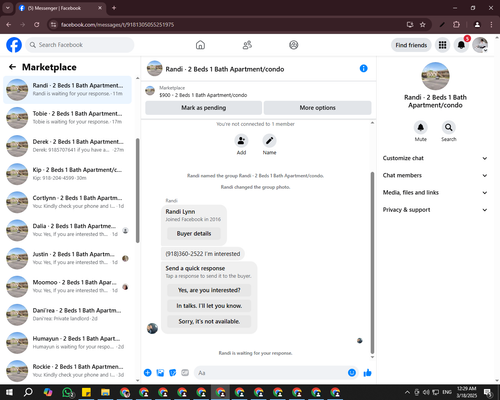This screenshot has width=500, height=400.
Task: Send quick response 'Sorry, it's not available.'
Action: coord(209,321)
